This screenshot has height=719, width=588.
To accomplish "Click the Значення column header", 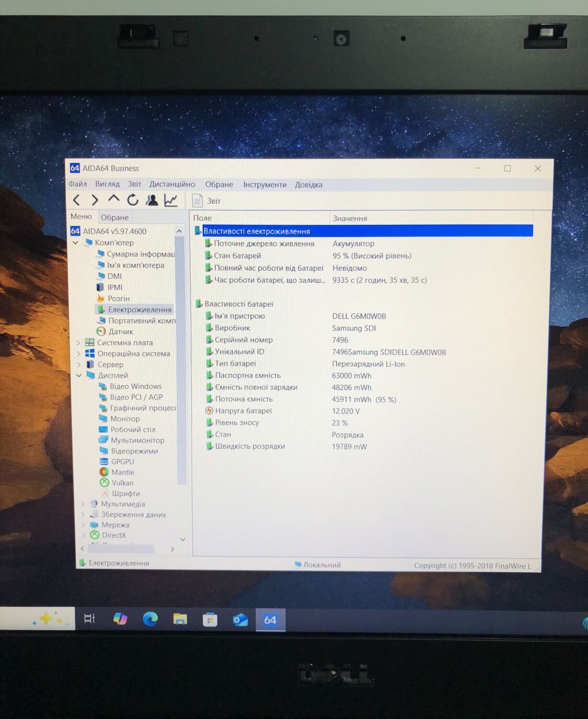I will (350, 219).
